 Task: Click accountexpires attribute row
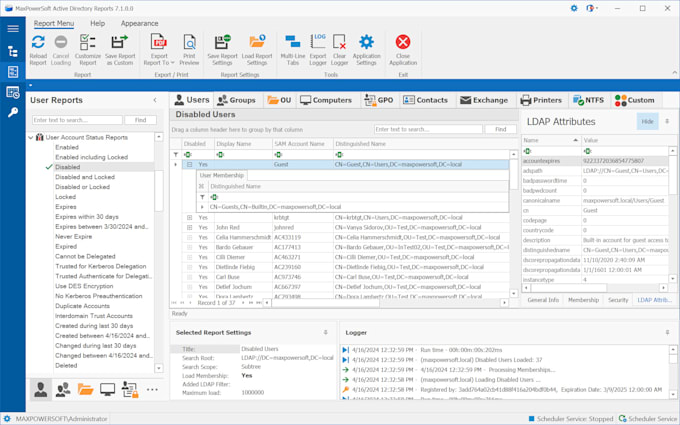pyautogui.click(x=595, y=161)
